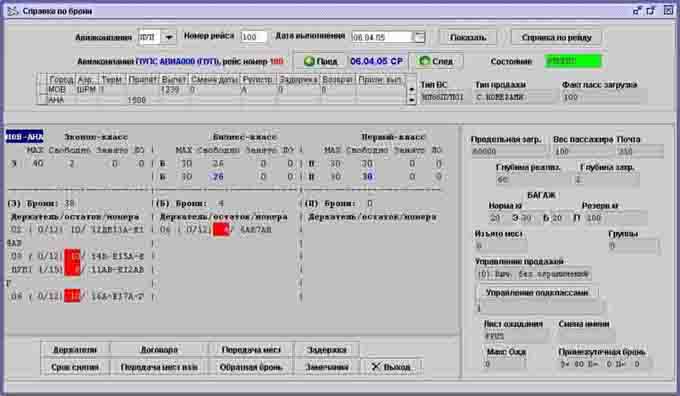Go to previous date with Пред button
The height and width of the screenshot is (396, 680).
pyautogui.click(x=320, y=61)
